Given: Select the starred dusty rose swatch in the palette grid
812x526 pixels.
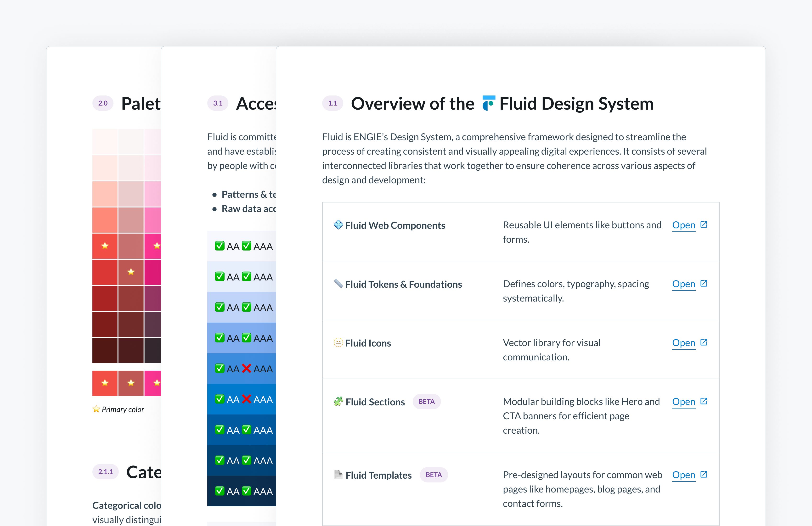Looking at the screenshot, I should (x=131, y=272).
